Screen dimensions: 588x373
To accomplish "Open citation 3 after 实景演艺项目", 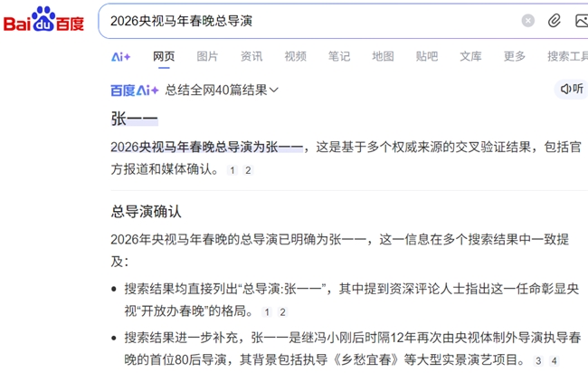I will (x=538, y=361).
